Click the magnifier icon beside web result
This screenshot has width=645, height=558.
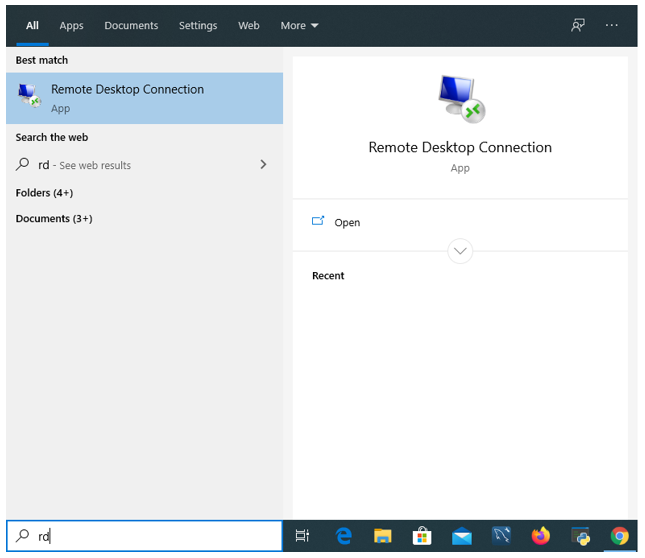(22, 164)
